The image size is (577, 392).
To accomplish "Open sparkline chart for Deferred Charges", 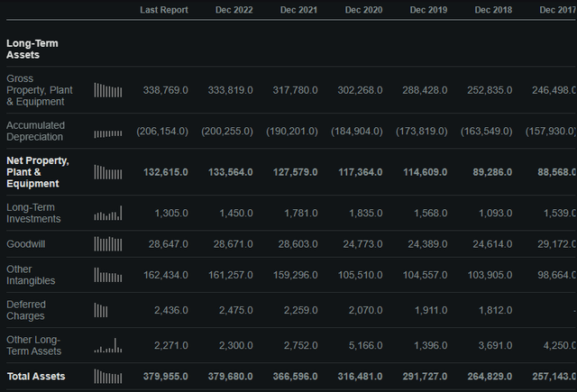I will coord(101,310).
